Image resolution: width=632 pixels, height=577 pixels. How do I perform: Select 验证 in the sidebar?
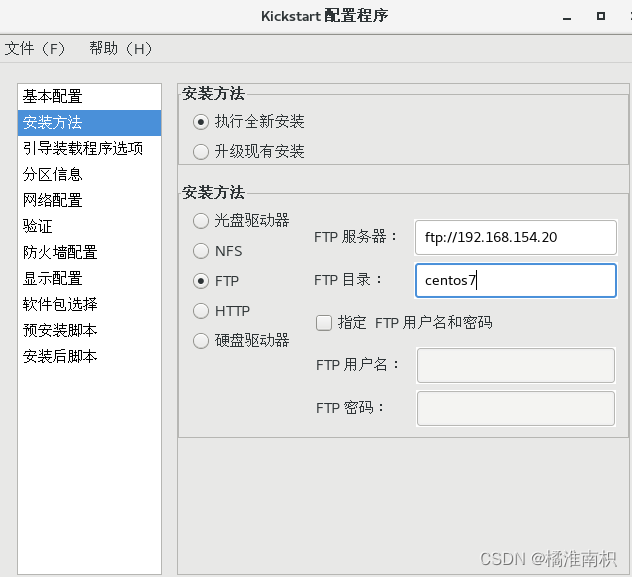[89, 226]
